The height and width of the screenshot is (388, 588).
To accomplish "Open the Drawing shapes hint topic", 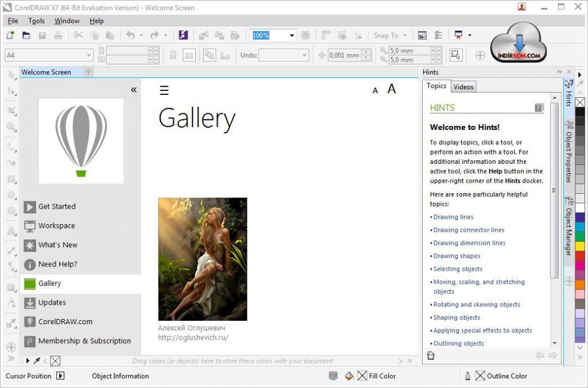I will (457, 256).
